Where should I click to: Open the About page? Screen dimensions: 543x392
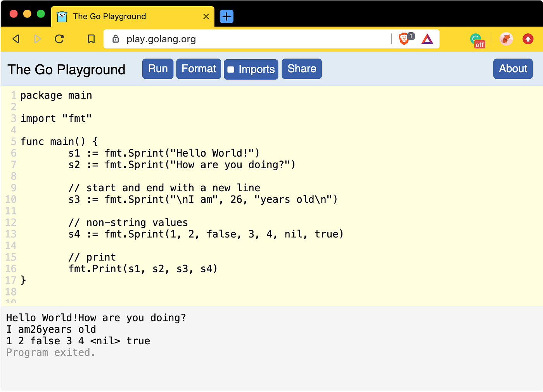click(513, 69)
